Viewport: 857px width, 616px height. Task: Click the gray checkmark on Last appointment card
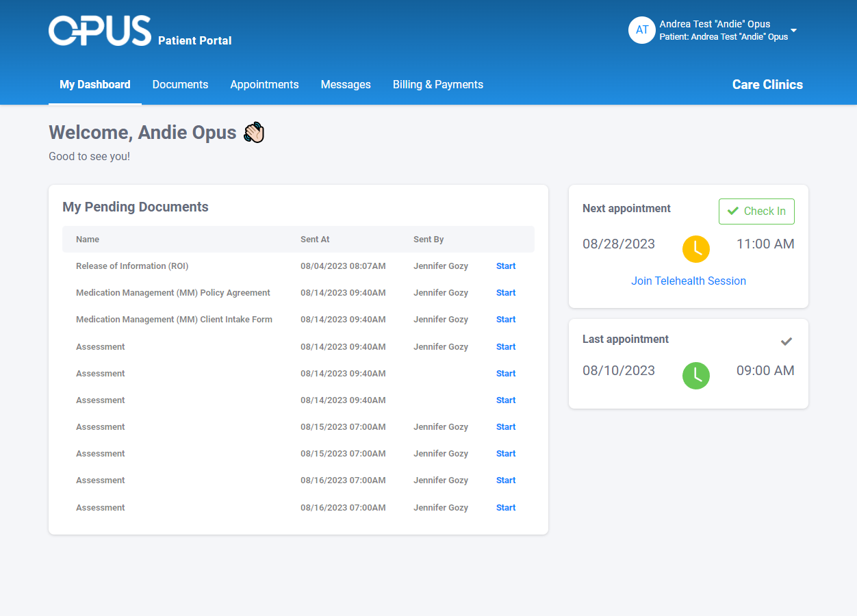(786, 341)
